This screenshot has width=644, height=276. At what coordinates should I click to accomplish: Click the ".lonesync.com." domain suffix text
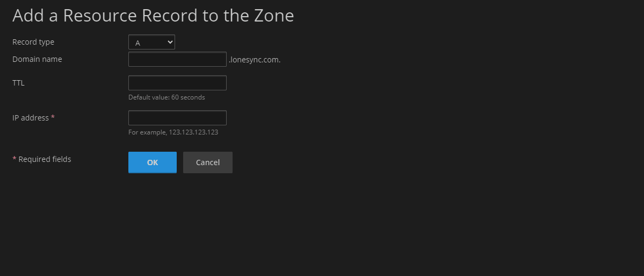pyautogui.click(x=255, y=60)
